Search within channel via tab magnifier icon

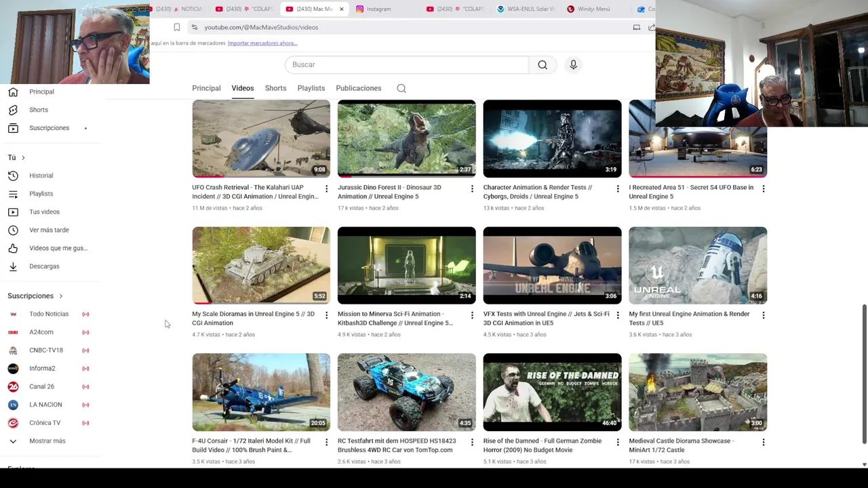[x=401, y=88]
